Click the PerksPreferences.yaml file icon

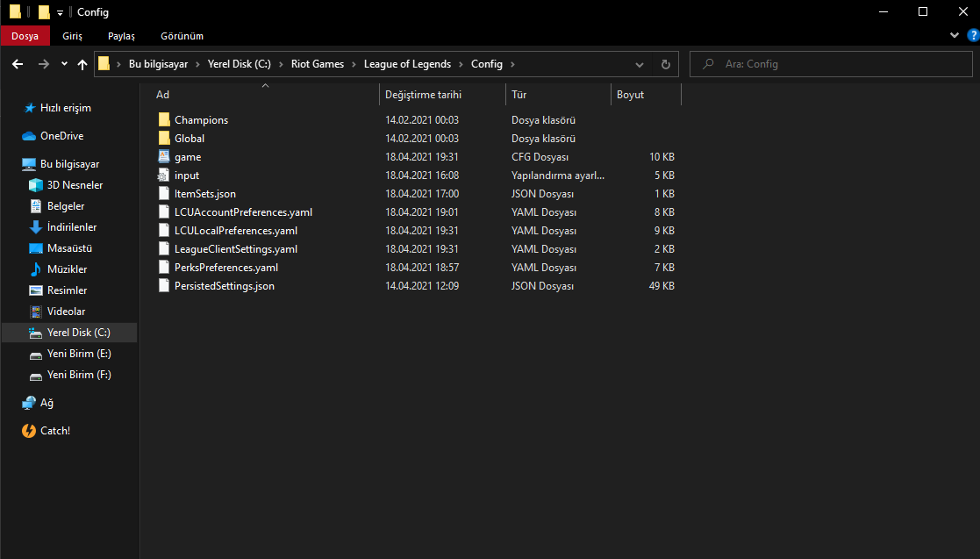164,268
